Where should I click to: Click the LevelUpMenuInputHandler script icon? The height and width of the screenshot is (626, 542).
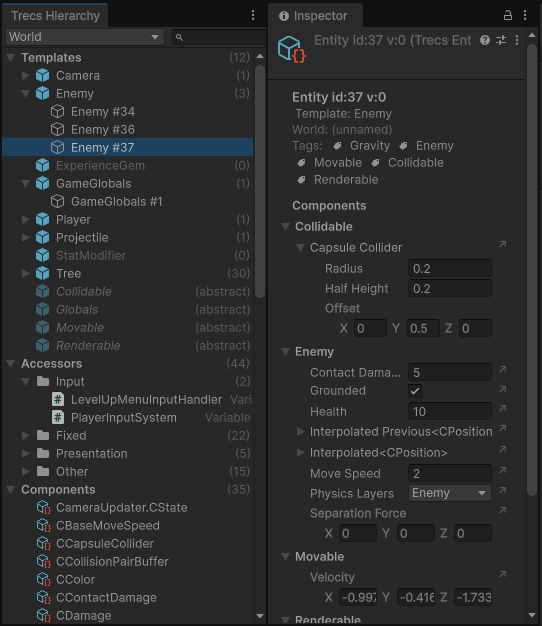pos(58,399)
